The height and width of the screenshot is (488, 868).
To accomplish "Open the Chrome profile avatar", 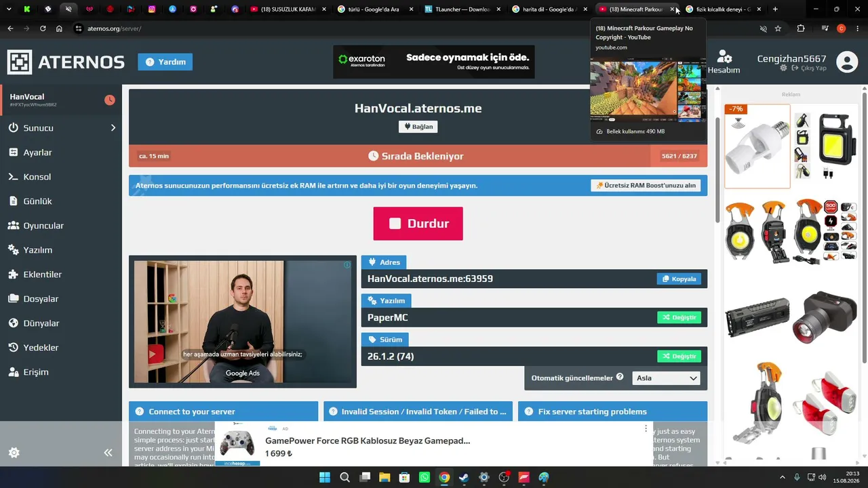I will tap(842, 28).
